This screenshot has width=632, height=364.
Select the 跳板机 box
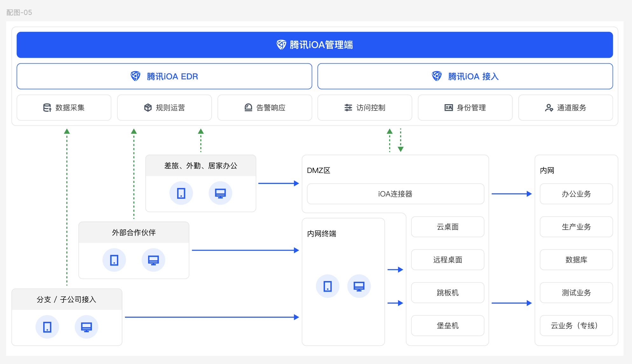pos(448,293)
